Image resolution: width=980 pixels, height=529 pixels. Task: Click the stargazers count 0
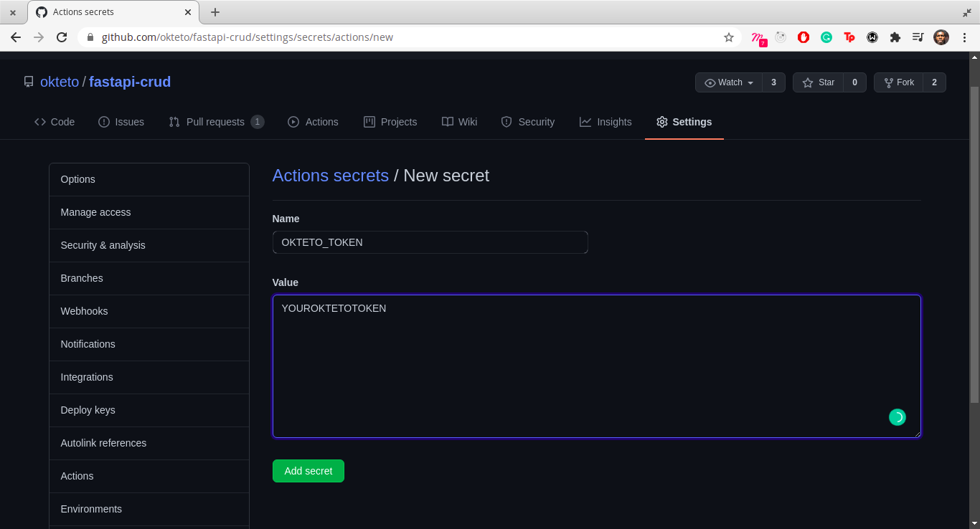[x=854, y=82]
